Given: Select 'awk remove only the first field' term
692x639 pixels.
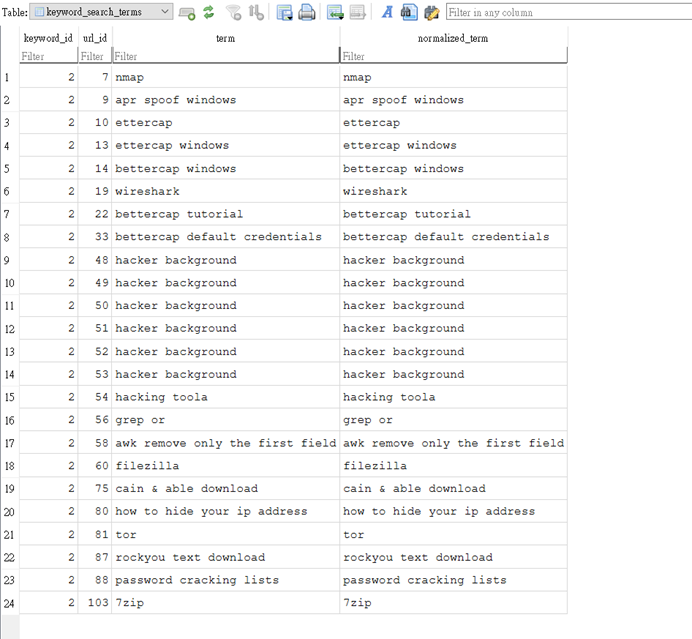Looking at the screenshot, I should click(x=226, y=443).
